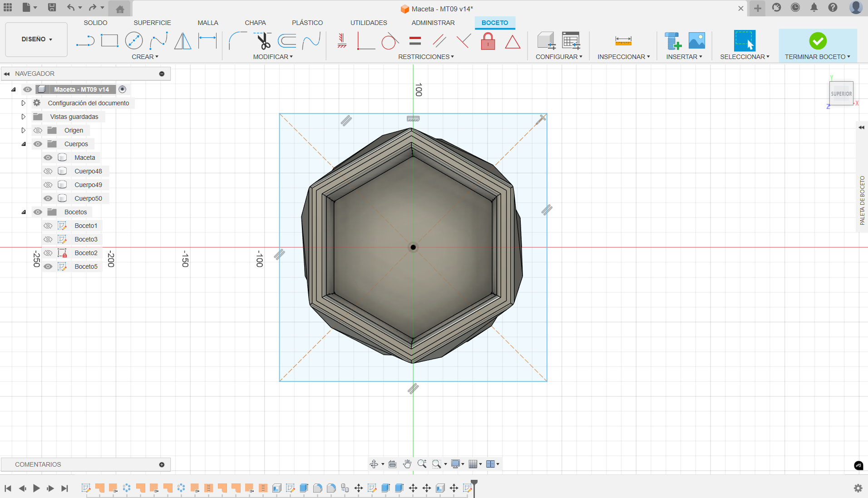868x498 pixels.
Task: Click the TERMINAR BOCETO label
Action: click(818, 57)
